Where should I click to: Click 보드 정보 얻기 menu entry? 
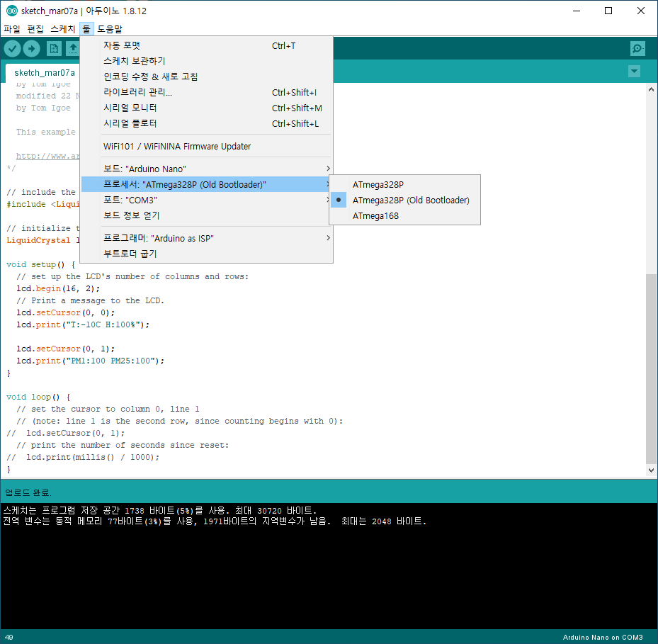point(206,215)
